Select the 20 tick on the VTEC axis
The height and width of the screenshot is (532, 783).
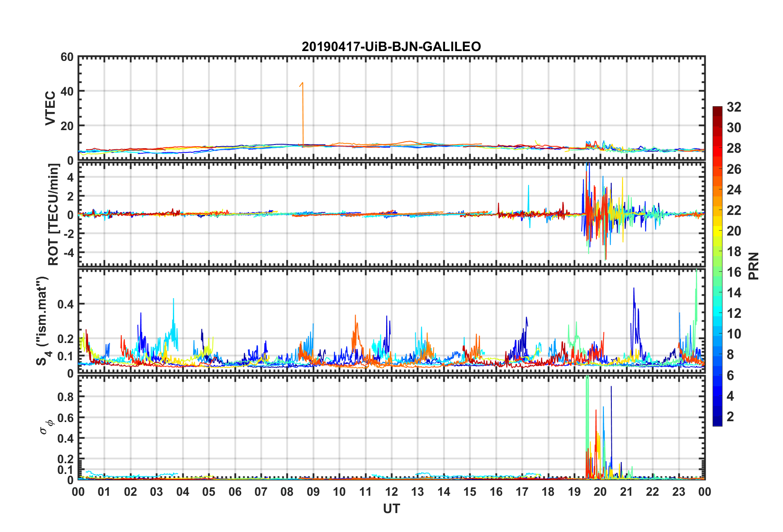(x=67, y=126)
